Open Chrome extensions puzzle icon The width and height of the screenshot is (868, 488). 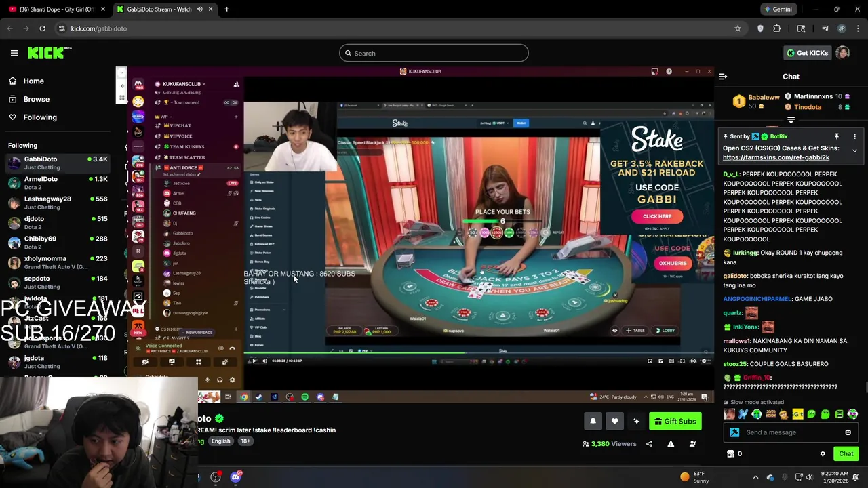coord(777,28)
